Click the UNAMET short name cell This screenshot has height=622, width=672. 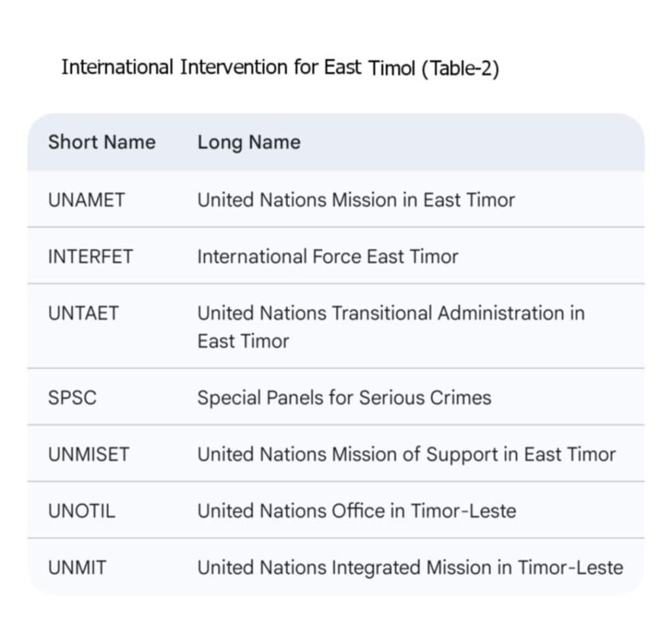coord(86,199)
